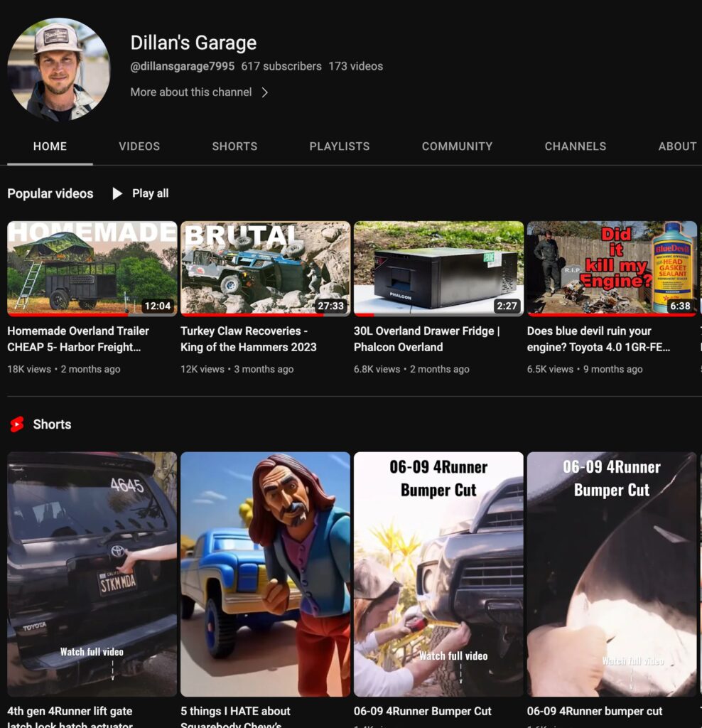Viewport: 702px width, 728px height.
Task: Click the Dillan's Garage channel avatar
Action: 59,70
